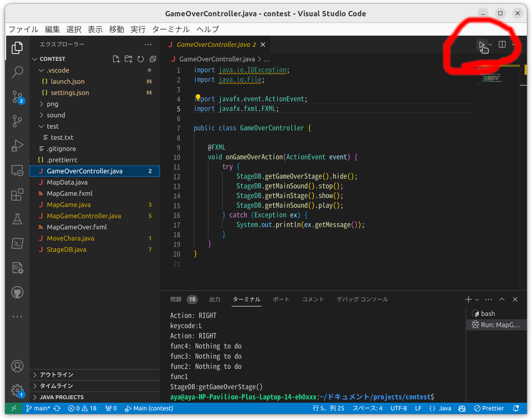This screenshot has width=532, height=419.
Task: Open the Testing flask view
Action: [17, 219]
